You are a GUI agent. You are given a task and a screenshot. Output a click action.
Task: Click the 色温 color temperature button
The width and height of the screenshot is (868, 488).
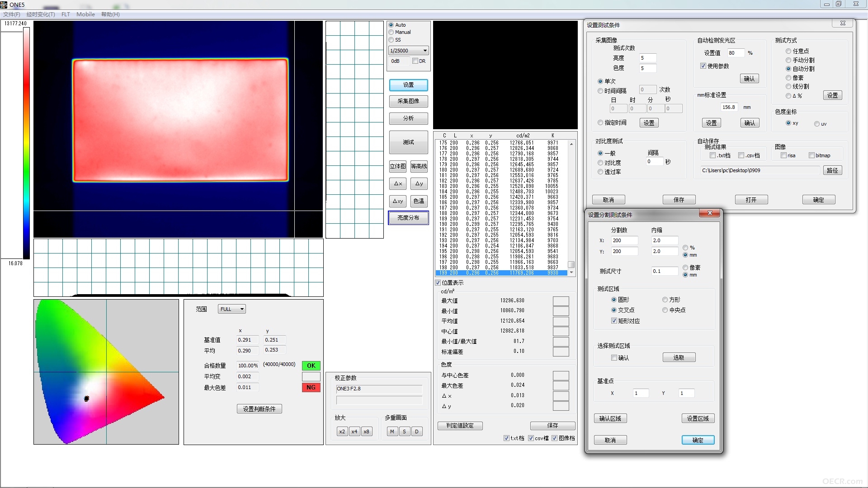tap(419, 201)
